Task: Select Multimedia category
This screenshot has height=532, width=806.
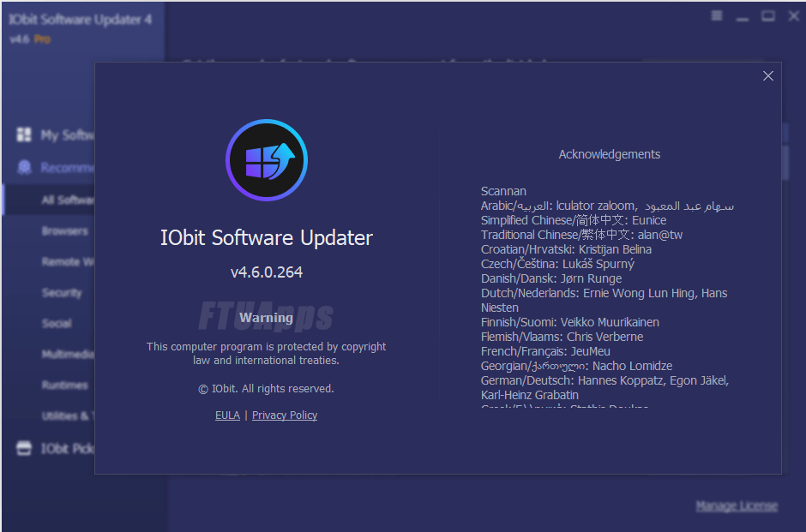Action: coord(68,355)
